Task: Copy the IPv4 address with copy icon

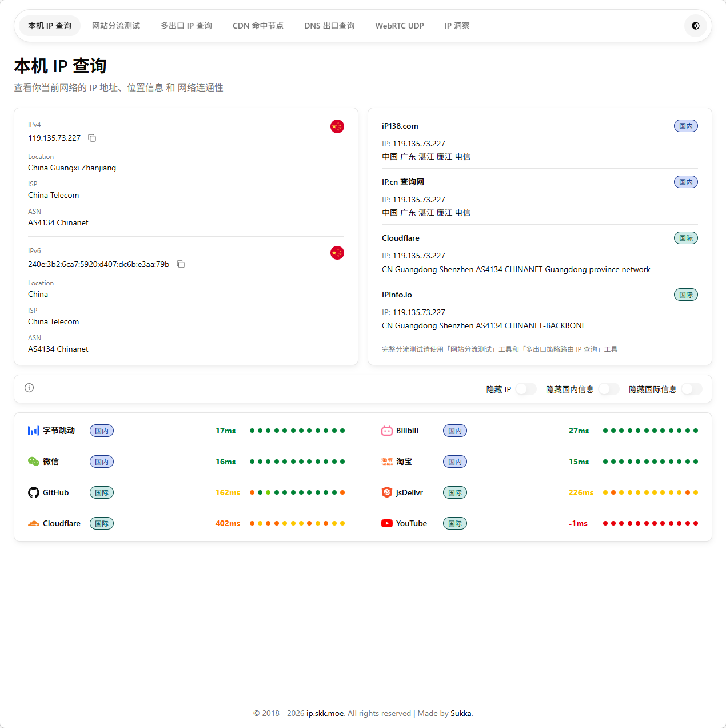Action: point(92,138)
